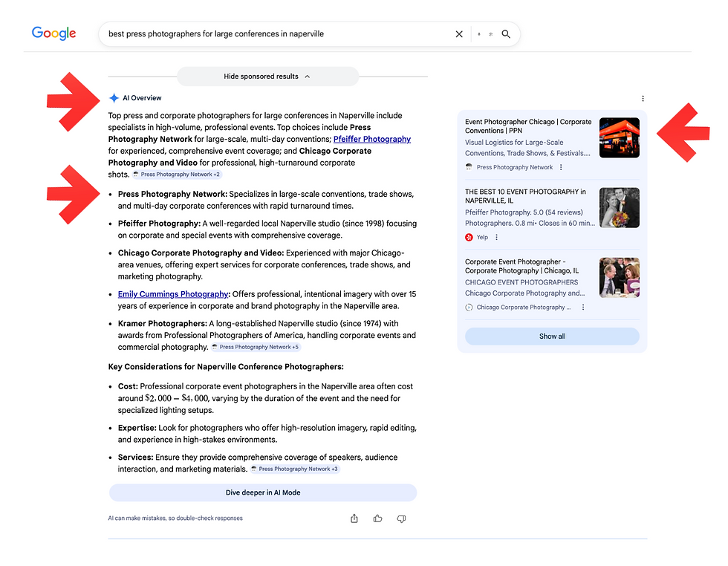Click the wedding couple thumbnail
The image size is (728, 566).
pyautogui.click(x=620, y=207)
